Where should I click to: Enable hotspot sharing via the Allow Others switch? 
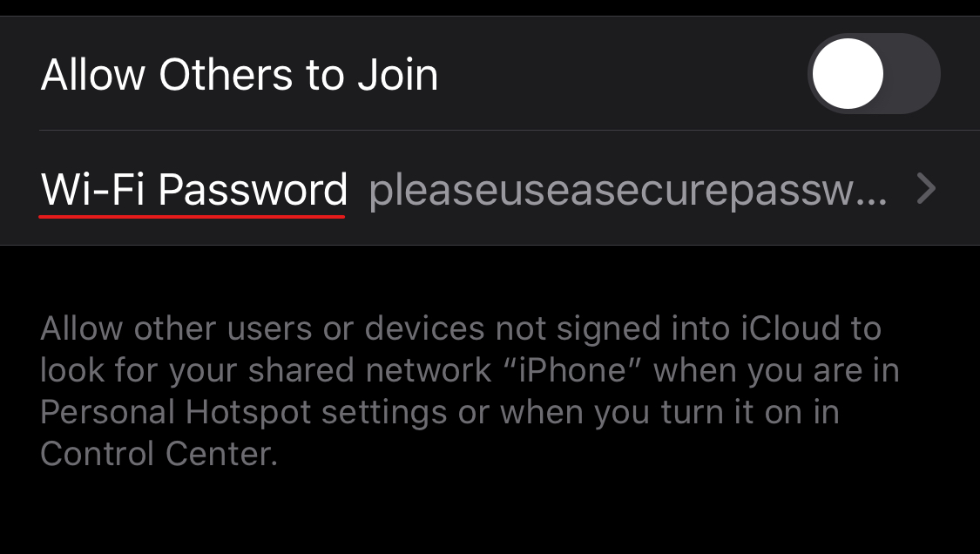[874, 74]
